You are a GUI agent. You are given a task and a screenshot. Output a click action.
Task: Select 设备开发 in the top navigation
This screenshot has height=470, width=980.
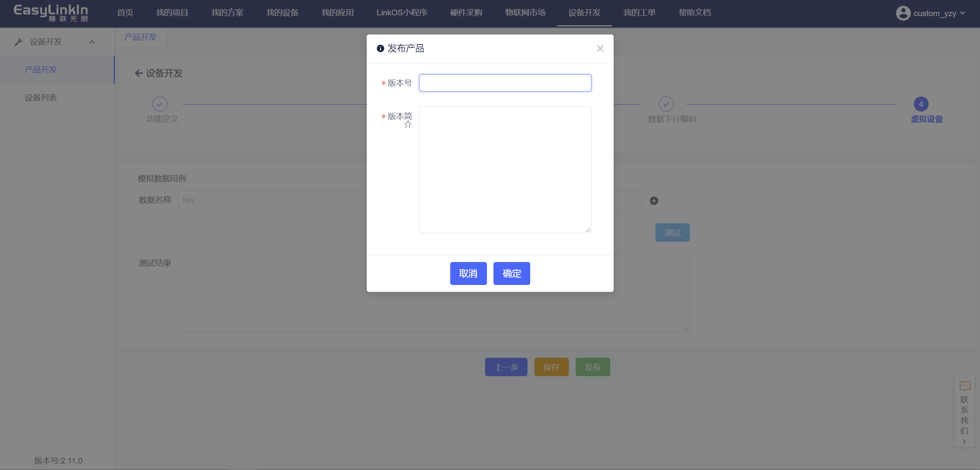pos(584,13)
